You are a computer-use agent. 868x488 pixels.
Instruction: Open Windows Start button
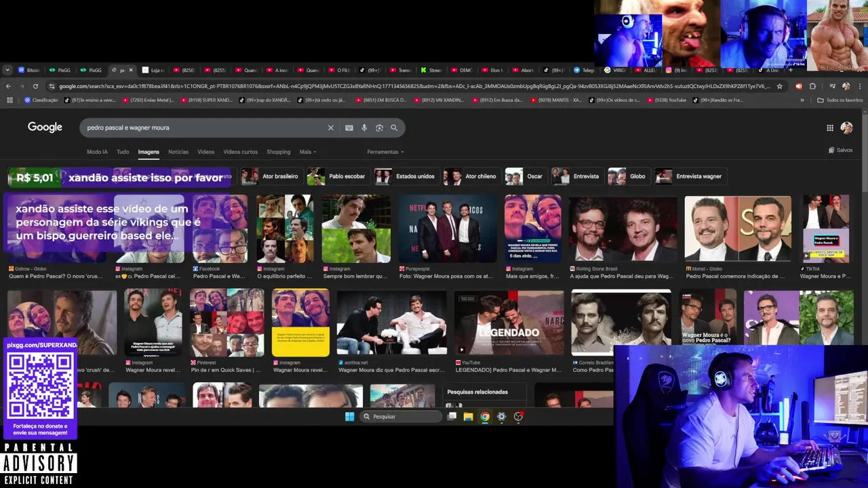(x=349, y=416)
